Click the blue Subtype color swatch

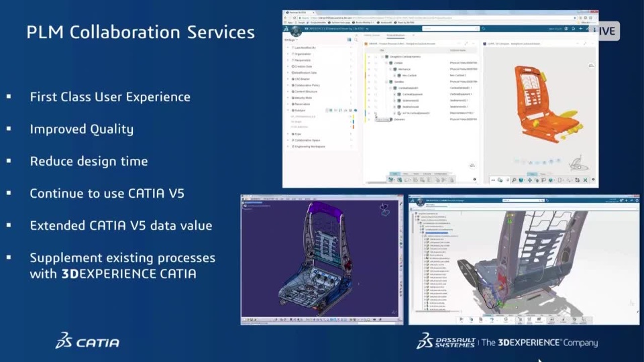point(354,121)
